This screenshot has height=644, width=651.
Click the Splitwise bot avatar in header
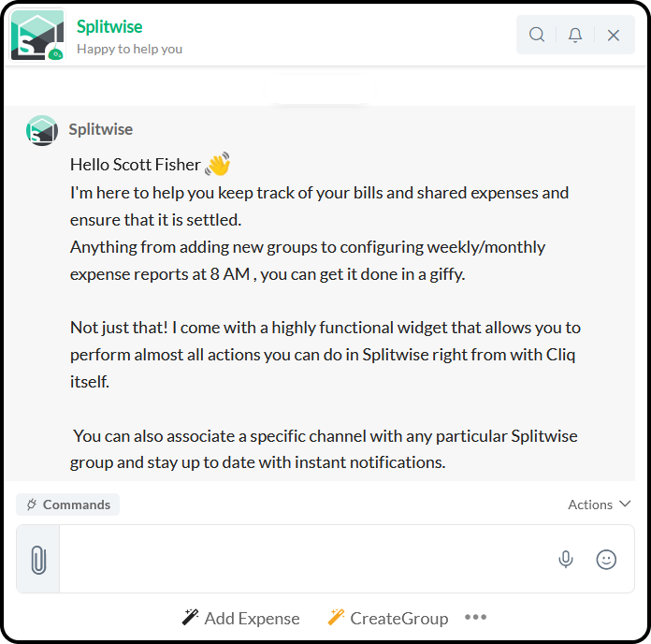click(37, 36)
